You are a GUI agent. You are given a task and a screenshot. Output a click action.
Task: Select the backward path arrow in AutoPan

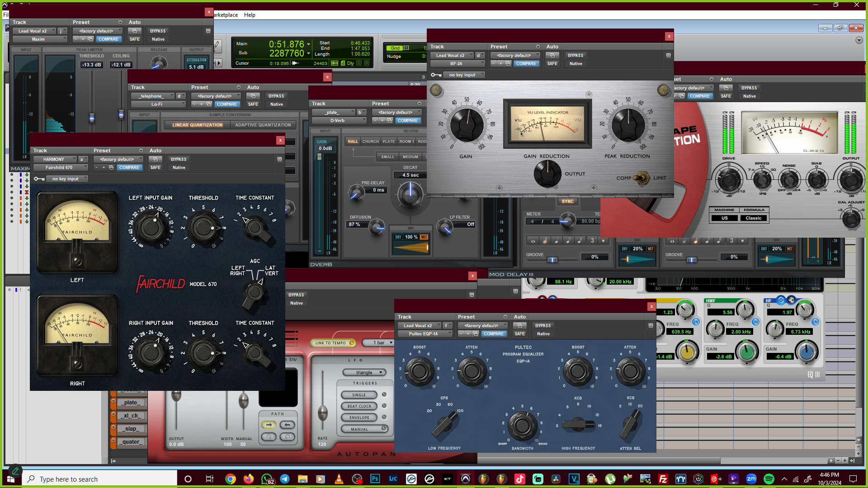(288, 425)
